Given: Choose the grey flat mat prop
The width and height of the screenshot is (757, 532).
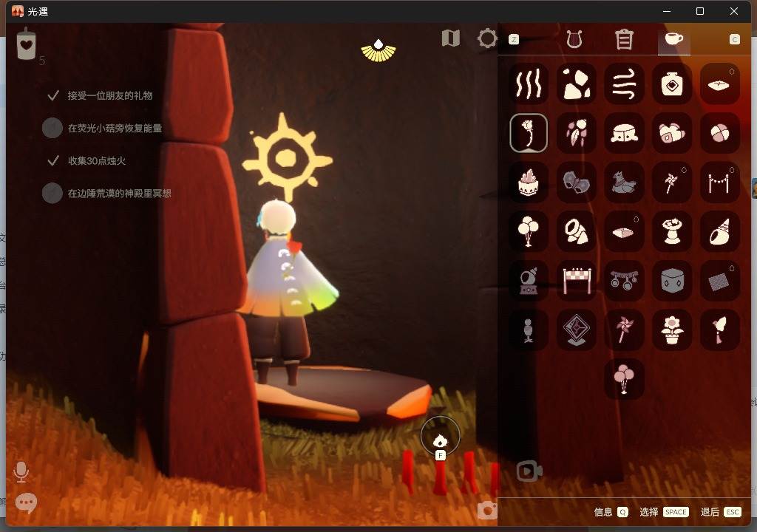Looking at the screenshot, I should [x=719, y=281].
